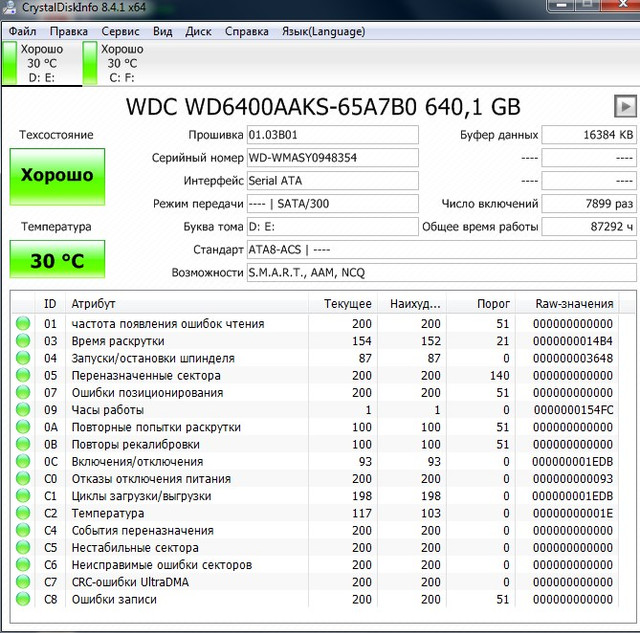Image resolution: width=640 pixels, height=633 pixels.
Task: Click status circle for attribute C6
Action: [x=23, y=564]
